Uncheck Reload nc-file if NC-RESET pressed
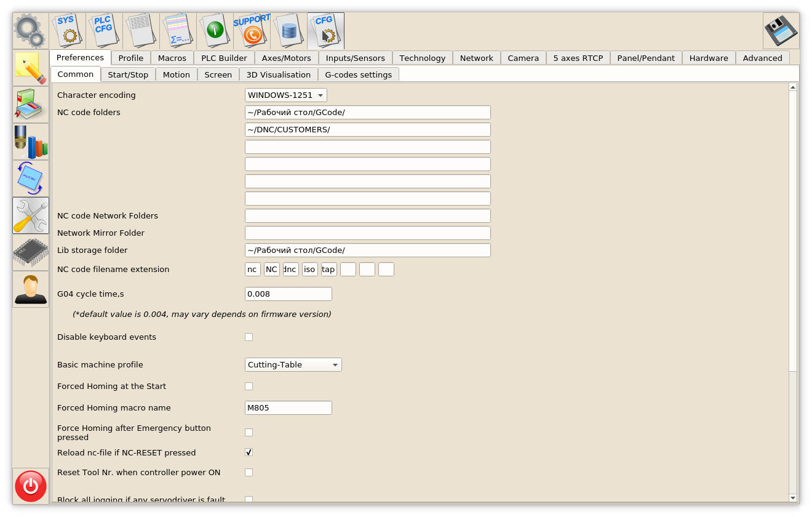The image size is (812, 517). click(249, 452)
